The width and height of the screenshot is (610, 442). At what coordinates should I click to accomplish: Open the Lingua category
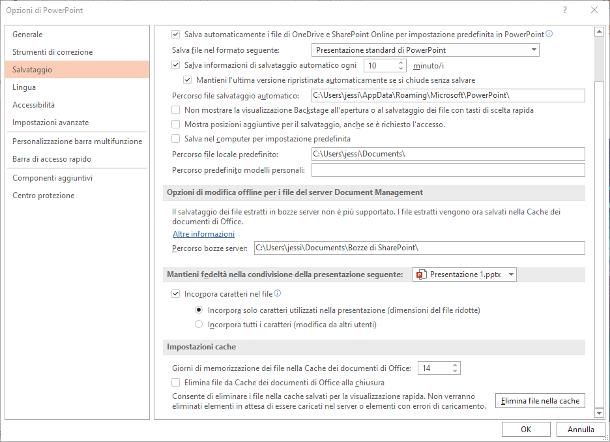click(x=77, y=87)
